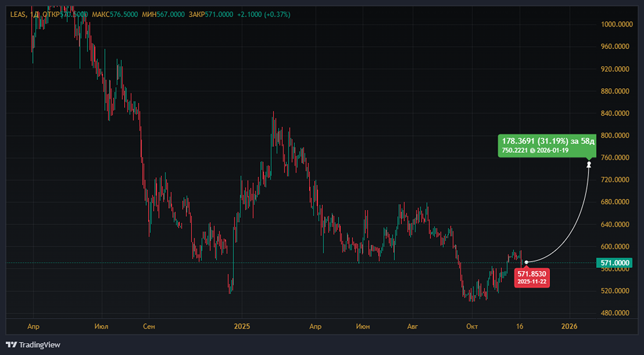Click the clock icon beside 2026-01-19
The image size is (644, 355).
click(533, 150)
